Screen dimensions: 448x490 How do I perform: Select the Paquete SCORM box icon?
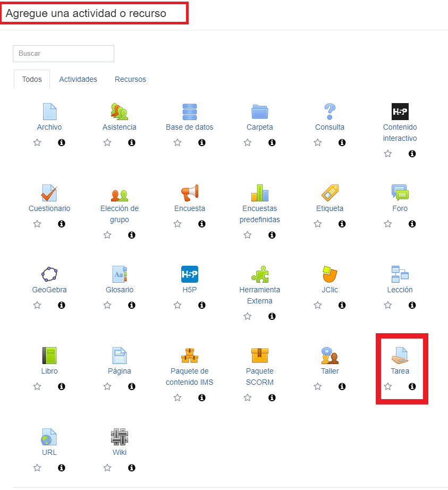click(x=260, y=356)
